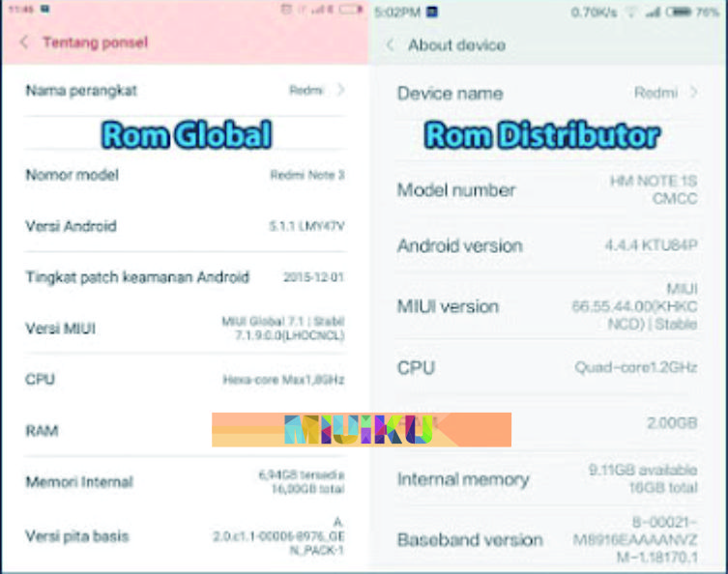728x574 pixels.
Task: Tap value HM NOTE 1S CMCC
Action: [x=654, y=189]
